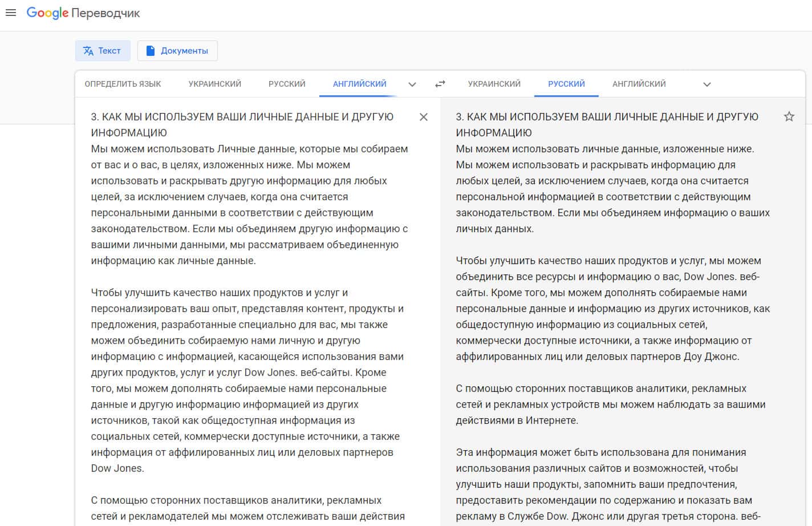Choose АНГЛИЙСКИЙ as source language
The image size is (812, 526).
coord(360,84)
